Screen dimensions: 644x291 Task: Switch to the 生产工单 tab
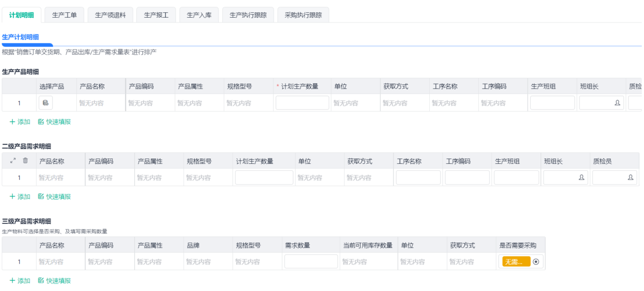coord(64,15)
